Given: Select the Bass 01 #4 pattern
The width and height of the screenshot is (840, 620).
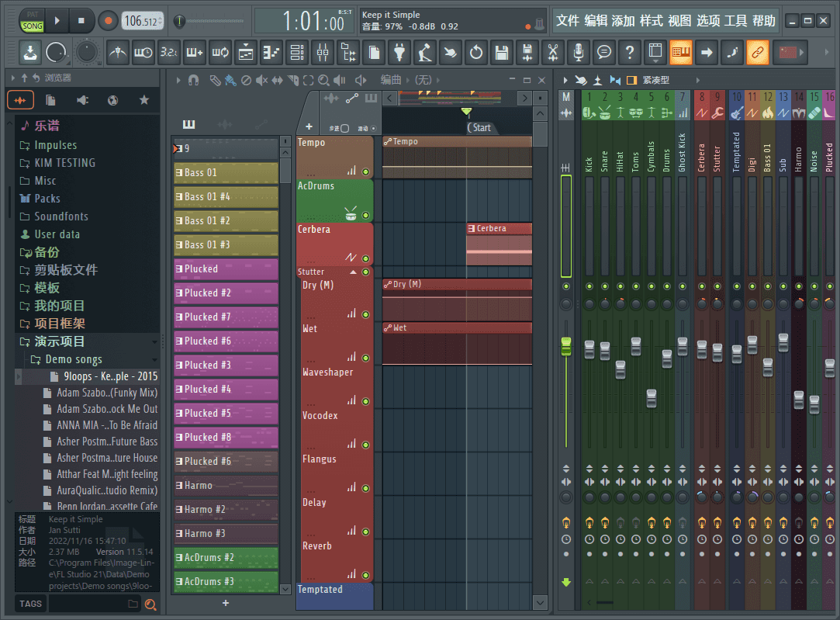Looking at the screenshot, I should (x=226, y=196).
